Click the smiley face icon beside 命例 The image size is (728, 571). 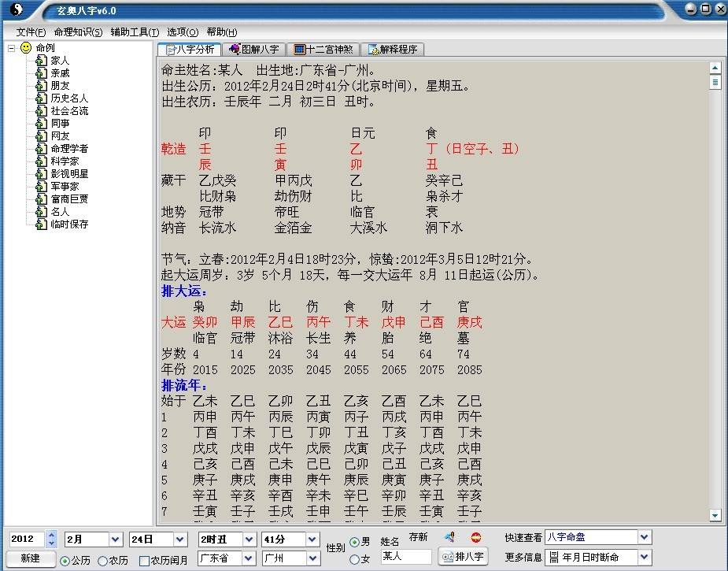click(x=26, y=47)
